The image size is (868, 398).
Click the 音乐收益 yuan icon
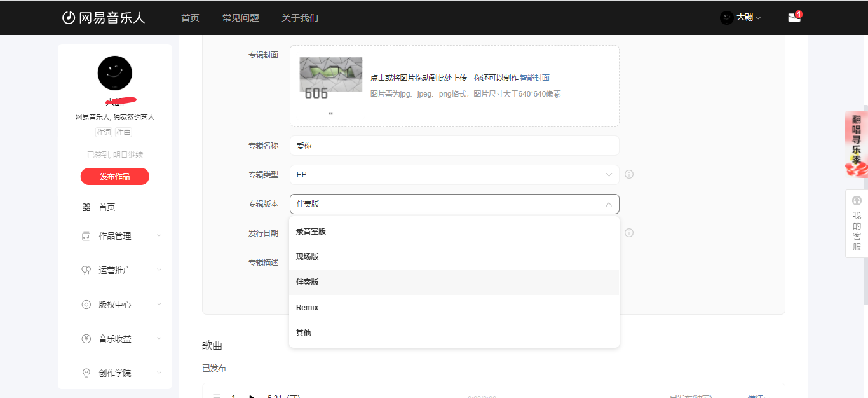(x=86, y=339)
